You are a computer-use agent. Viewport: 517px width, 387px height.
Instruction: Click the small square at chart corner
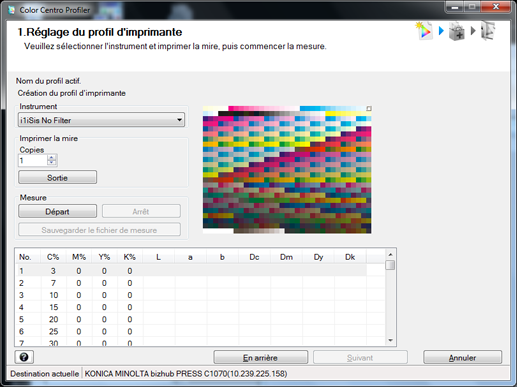pyautogui.click(x=369, y=109)
